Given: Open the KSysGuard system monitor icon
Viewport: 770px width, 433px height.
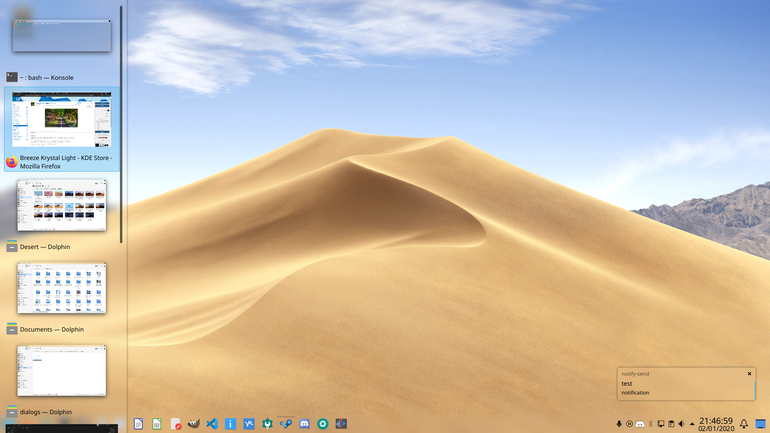Looking at the screenshot, I should (x=249, y=424).
